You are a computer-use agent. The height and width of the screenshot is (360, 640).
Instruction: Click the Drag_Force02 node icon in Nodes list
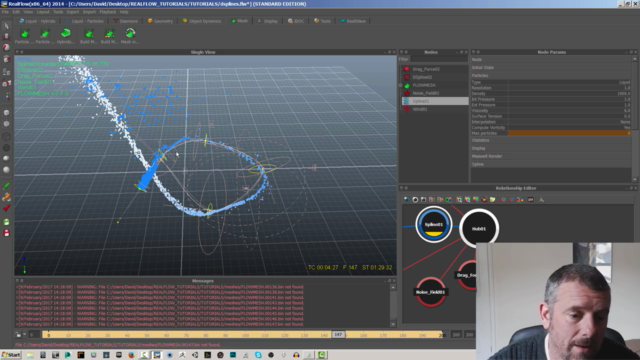(x=407, y=69)
